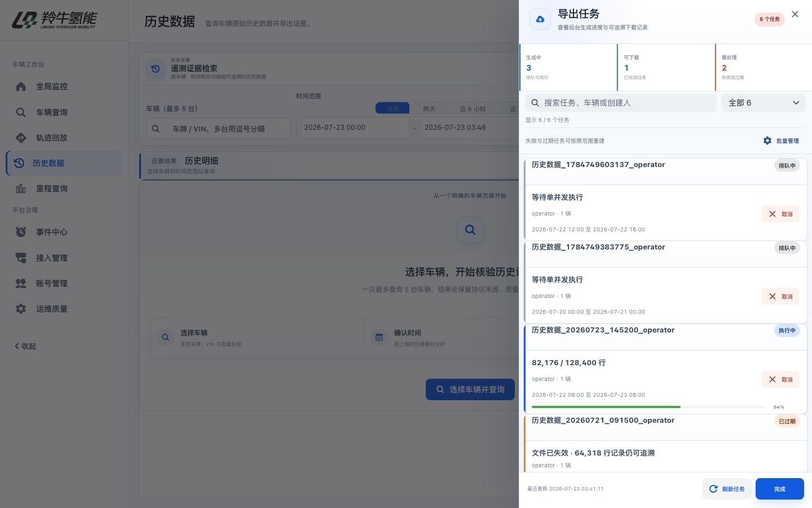The width and height of the screenshot is (812, 508).
Task: Click the 确认时间 step card
Action: tap(440, 338)
